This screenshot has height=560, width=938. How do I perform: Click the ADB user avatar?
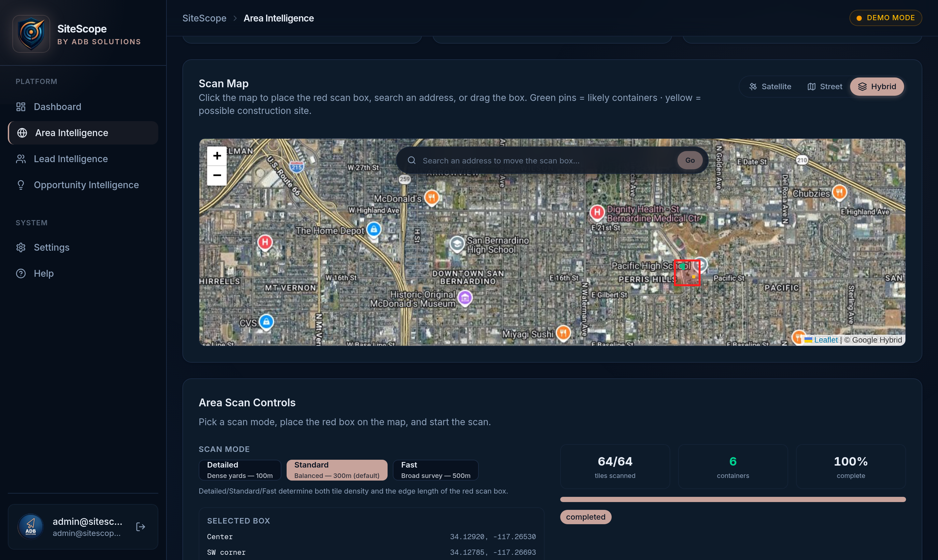[x=31, y=527]
